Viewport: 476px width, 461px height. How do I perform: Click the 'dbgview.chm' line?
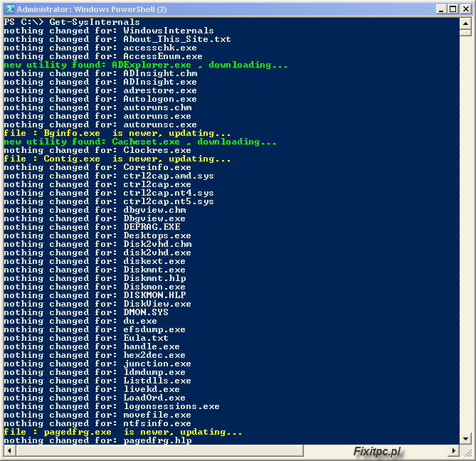pos(95,210)
